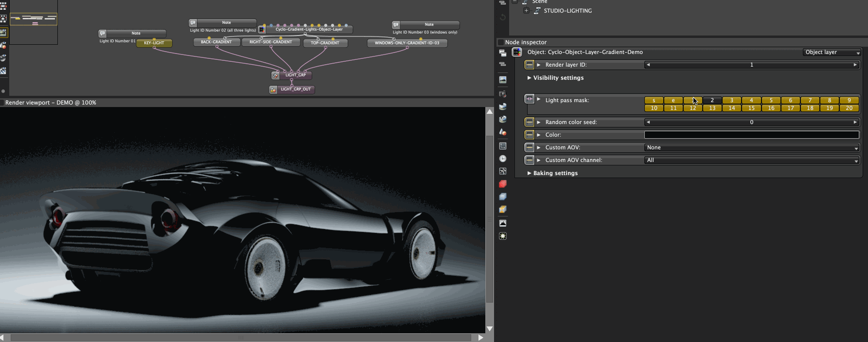This screenshot has height=342, width=868.
Task: Open animation settings clock icon
Action: [503, 159]
